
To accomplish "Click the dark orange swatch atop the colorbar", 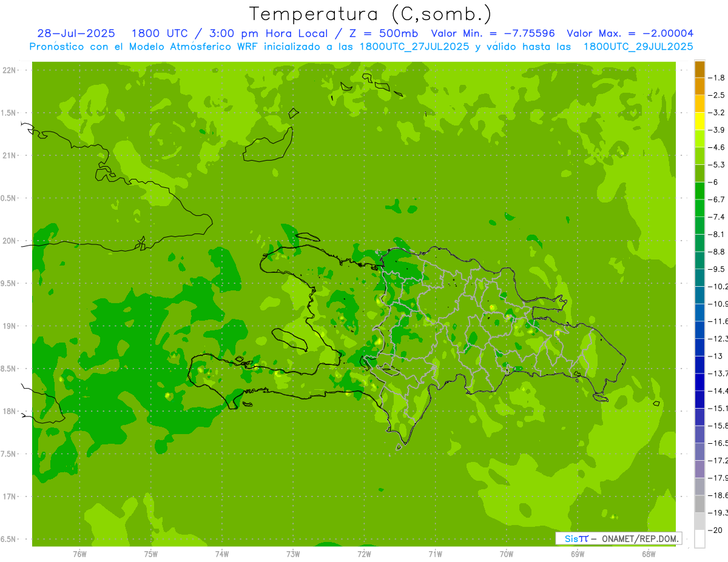I will pyautogui.click(x=699, y=69).
